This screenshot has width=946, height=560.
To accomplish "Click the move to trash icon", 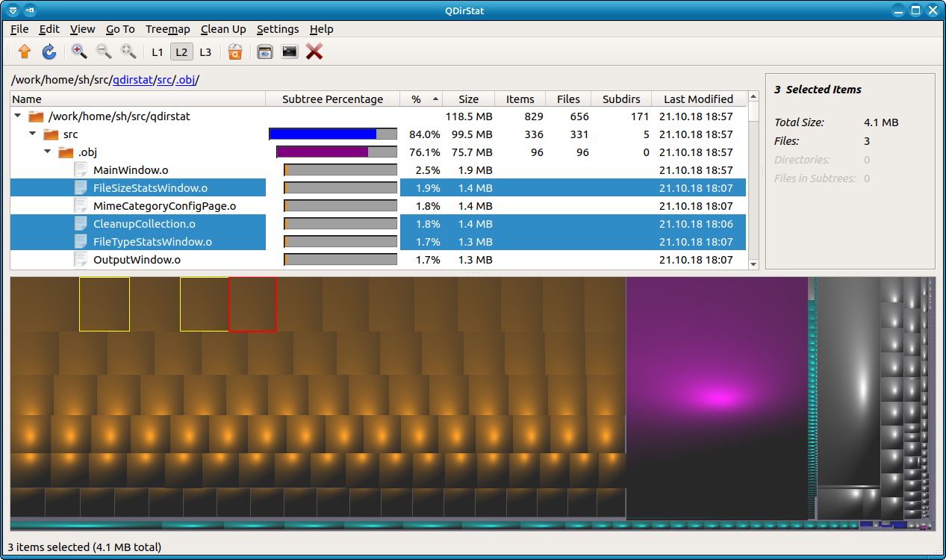I will (x=235, y=52).
